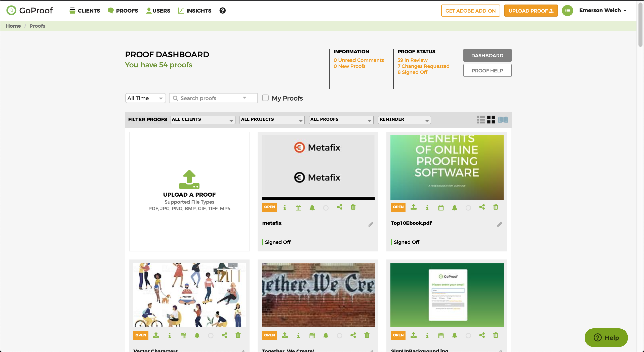Viewport: 644px width, 352px height.
Task: Upload new version for Top10Ebook.pdf
Action: tap(413, 207)
